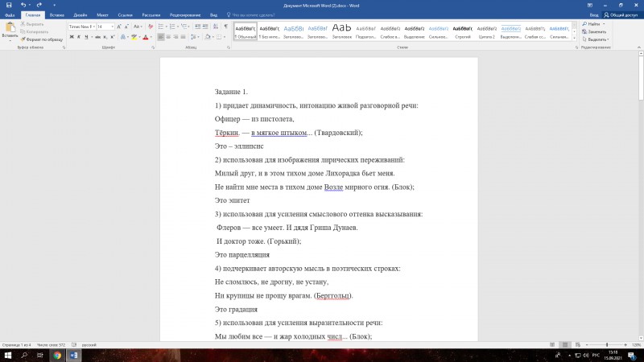Click Вход sign-in link
This screenshot has height=362, width=644.
click(x=594, y=14)
